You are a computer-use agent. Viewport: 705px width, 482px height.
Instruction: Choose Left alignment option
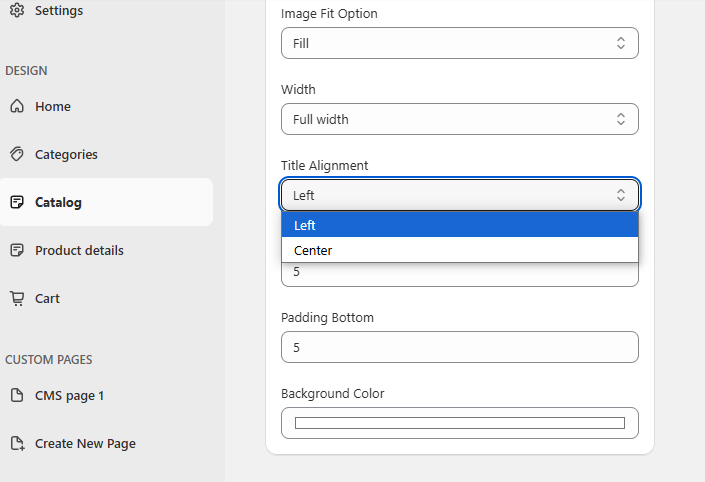pyautogui.click(x=460, y=225)
